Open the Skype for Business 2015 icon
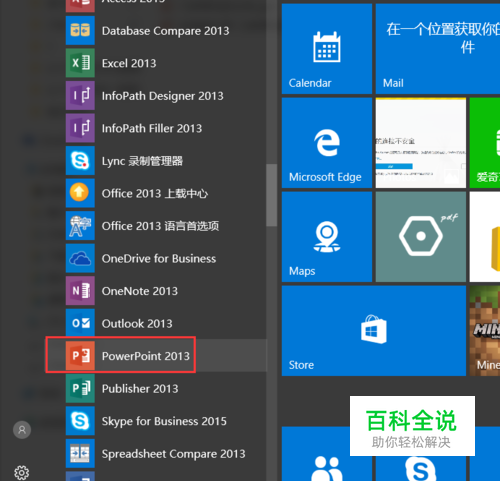This screenshot has height=481, width=500. [80, 421]
